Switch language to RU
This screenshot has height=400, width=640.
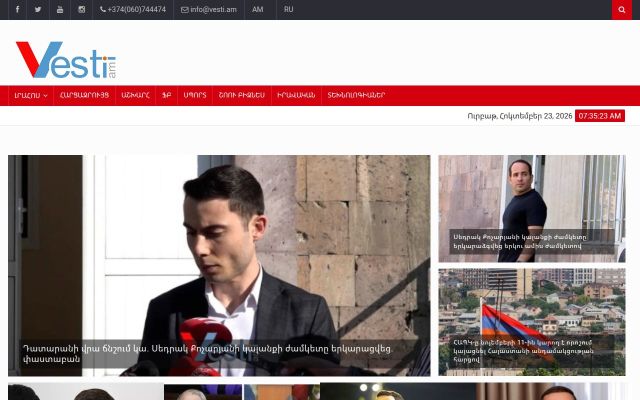point(289,9)
